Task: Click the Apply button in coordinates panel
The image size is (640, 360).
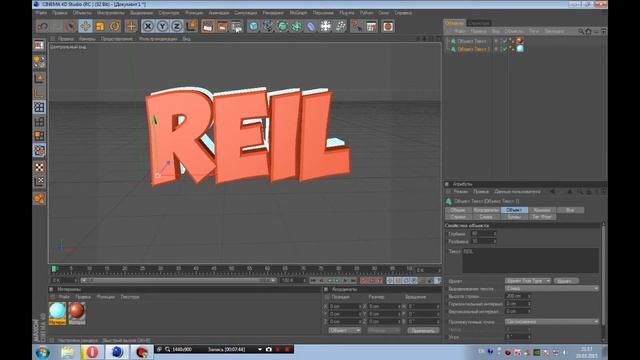Action: [423, 331]
